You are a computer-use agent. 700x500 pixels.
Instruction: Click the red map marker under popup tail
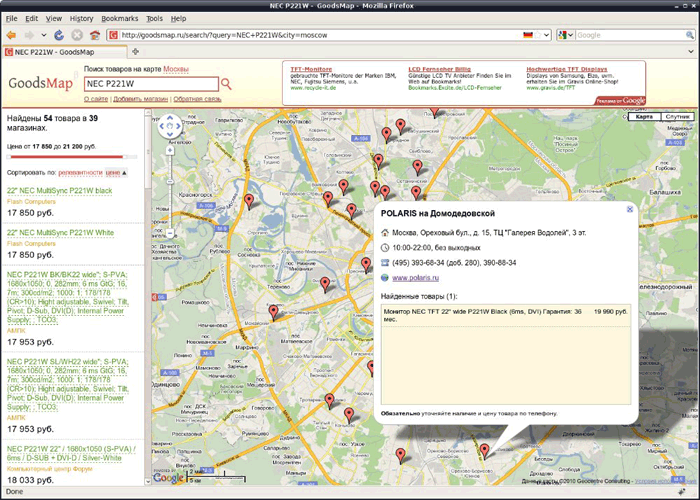[x=484, y=451]
